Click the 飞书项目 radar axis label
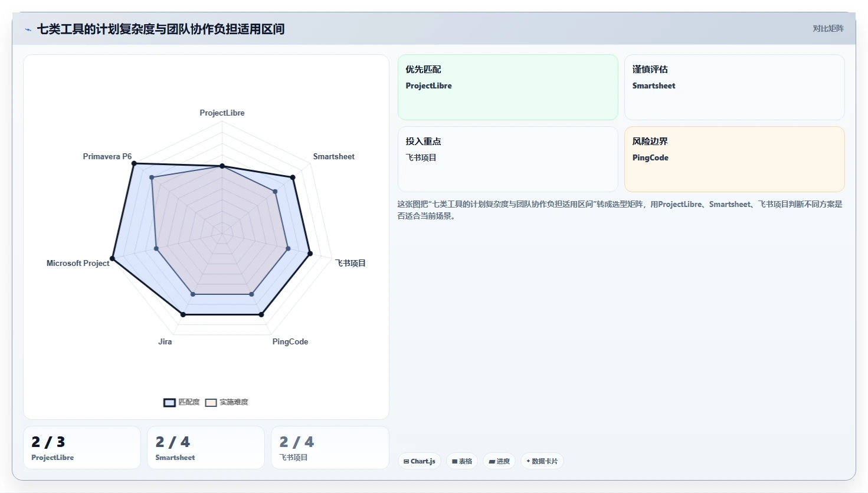Screen dimensions: 868x493 pos(351,263)
